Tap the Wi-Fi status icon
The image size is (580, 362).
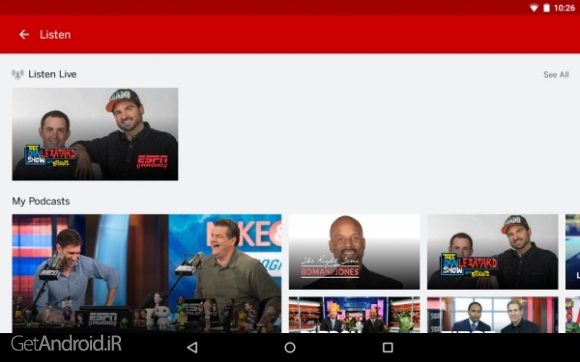(x=534, y=8)
